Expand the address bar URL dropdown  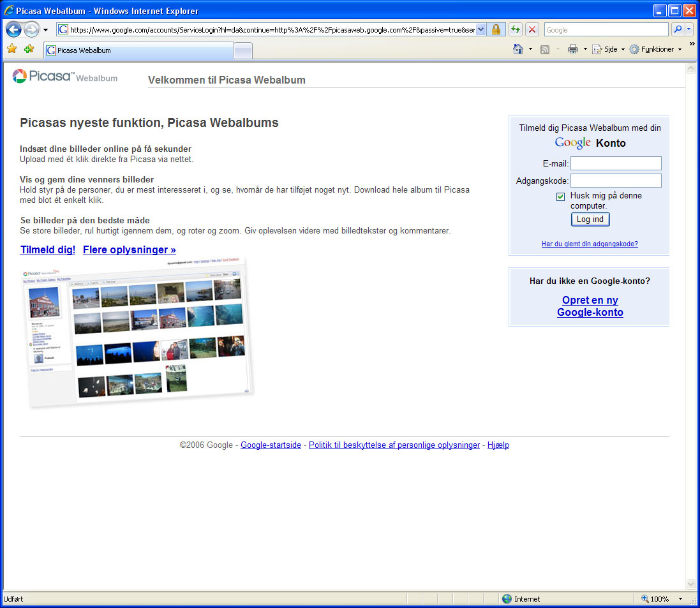coord(480,30)
